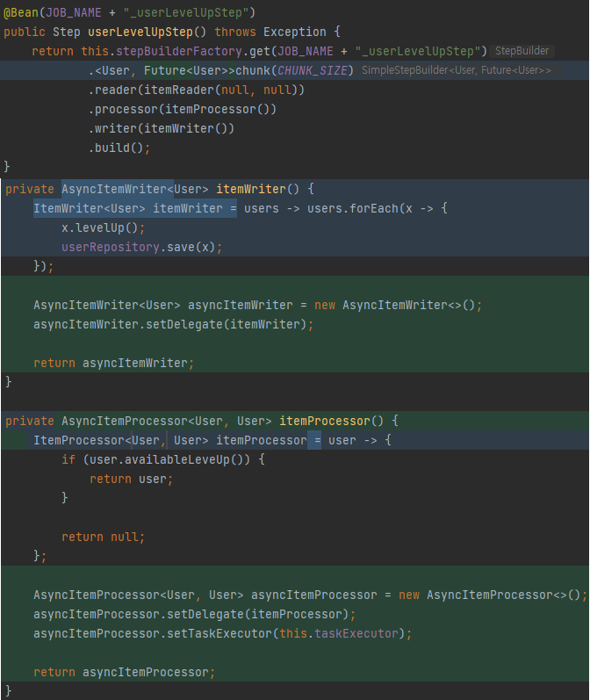Click the x.levelUp(); statement
Image resolution: width=590 pixels, height=700 pixels.
tap(103, 228)
